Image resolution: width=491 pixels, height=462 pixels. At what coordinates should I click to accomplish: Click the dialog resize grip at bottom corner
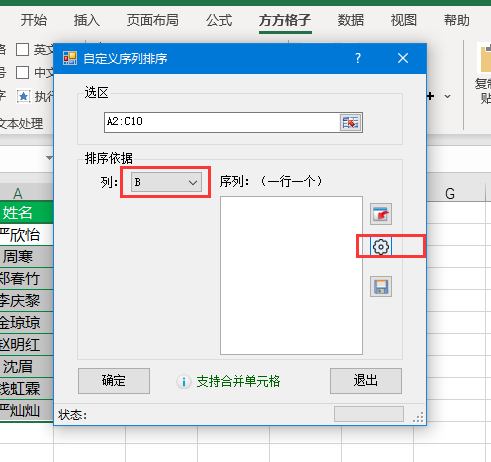pyautogui.click(x=418, y=417)
